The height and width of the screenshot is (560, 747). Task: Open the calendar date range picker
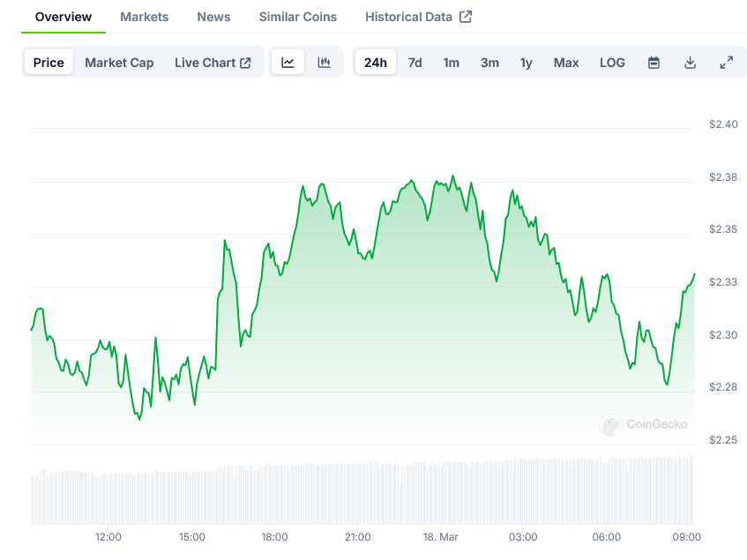coord(654,63)
